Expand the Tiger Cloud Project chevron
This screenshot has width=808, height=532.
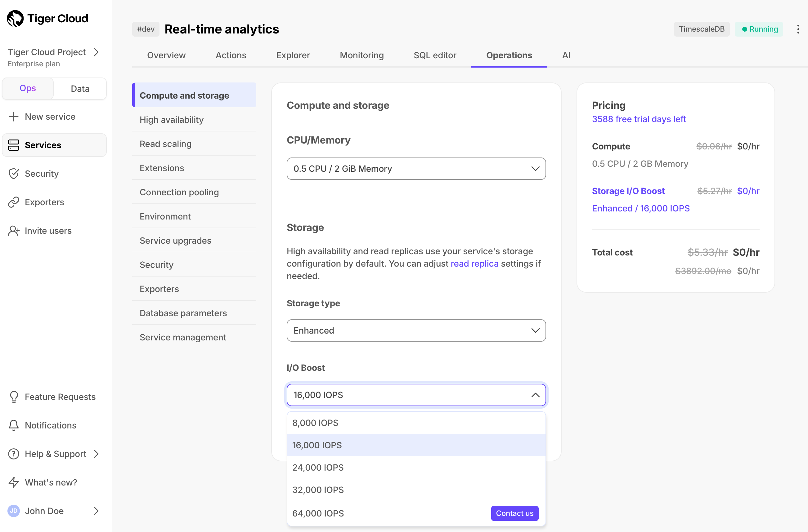click(x=97, y=52)
